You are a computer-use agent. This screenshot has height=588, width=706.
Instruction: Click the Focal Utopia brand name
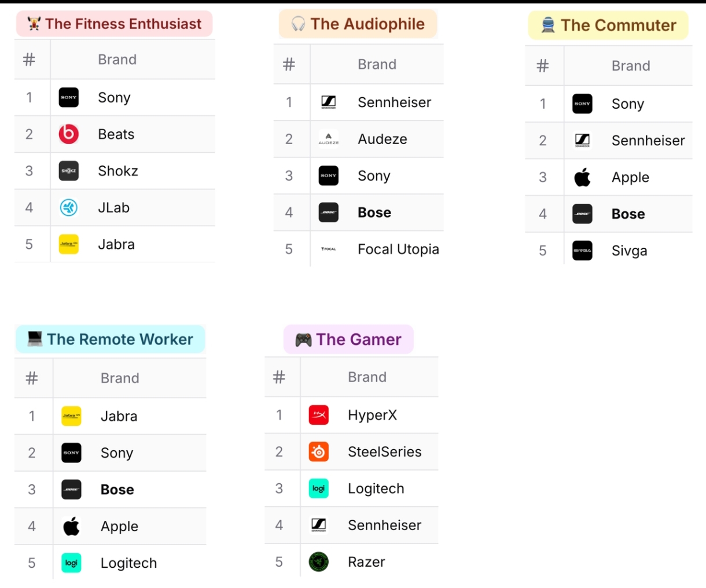398,249
